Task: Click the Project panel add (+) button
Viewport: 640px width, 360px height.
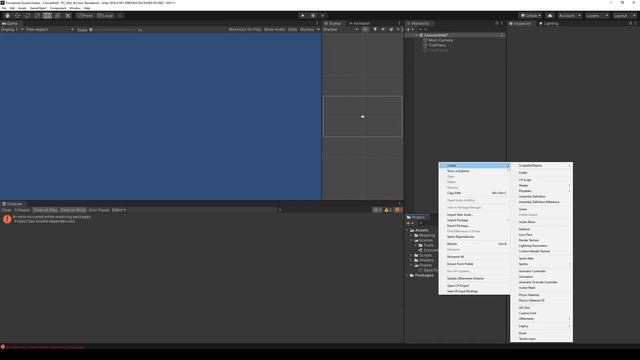Action: 409,223
